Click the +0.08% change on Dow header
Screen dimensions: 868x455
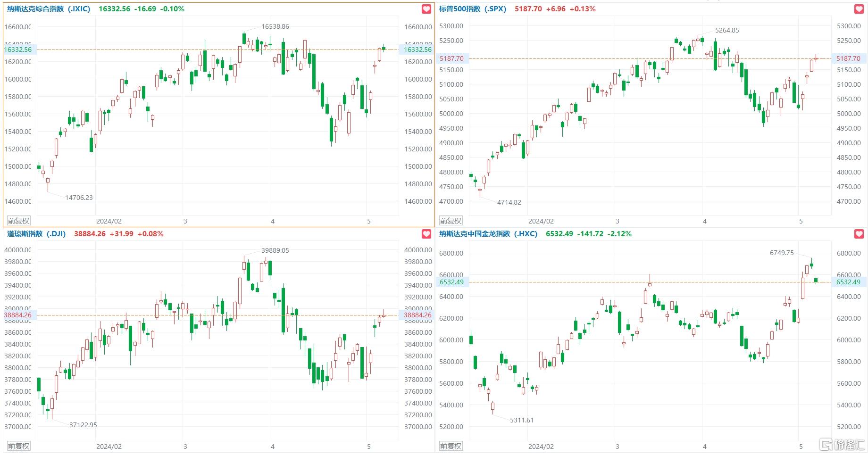pos(150,234)
